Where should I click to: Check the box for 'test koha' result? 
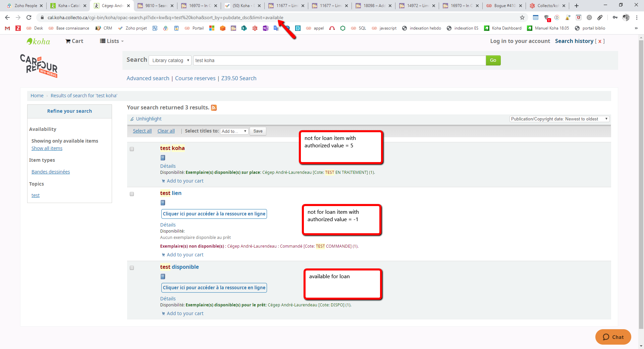pos(132,149)
